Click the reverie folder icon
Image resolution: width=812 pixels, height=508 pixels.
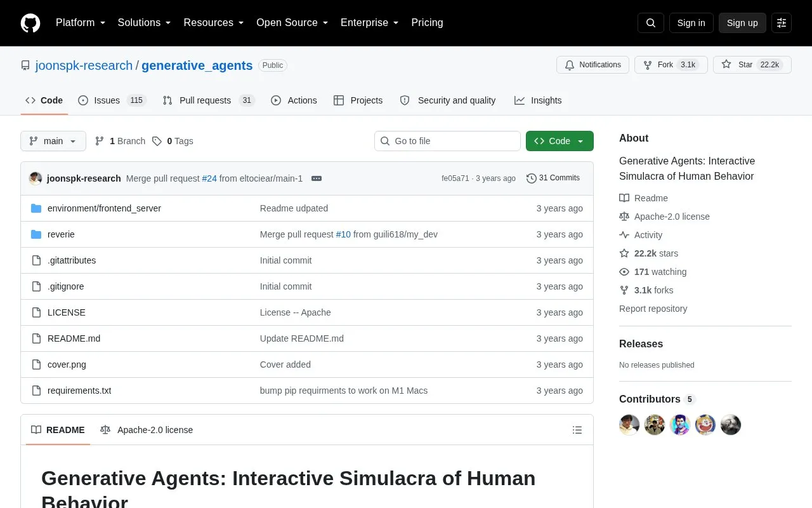pyautogui.click(x=36, y=234)
